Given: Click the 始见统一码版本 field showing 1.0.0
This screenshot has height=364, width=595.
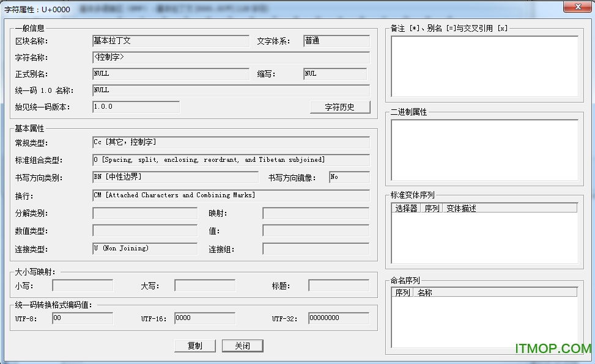Looking at the screenshot, I should point(136,106).
